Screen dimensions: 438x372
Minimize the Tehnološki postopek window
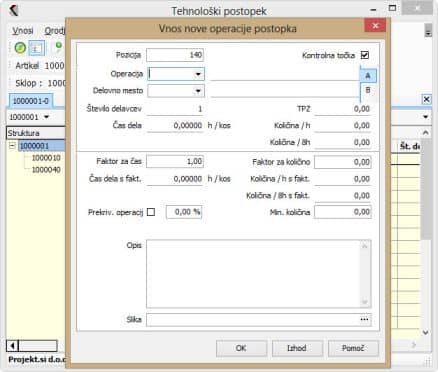(374, 10)
